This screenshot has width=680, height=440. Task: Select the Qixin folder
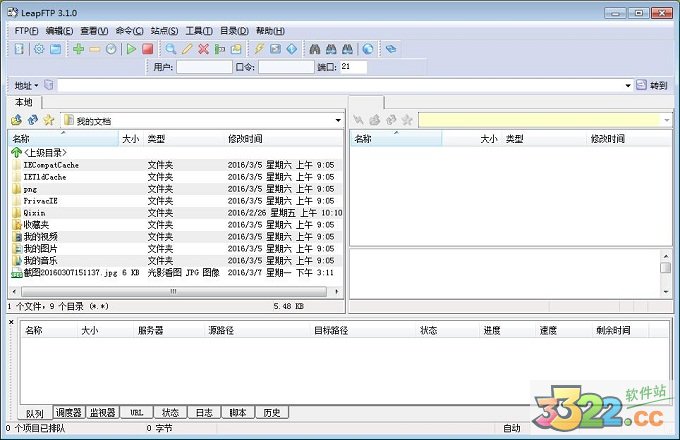[34, 213]
